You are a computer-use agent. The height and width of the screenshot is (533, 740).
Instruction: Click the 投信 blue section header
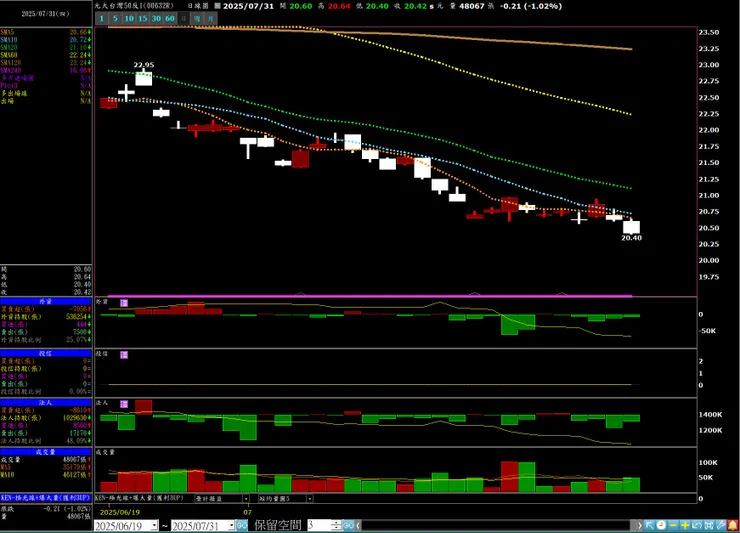[46, 353]
